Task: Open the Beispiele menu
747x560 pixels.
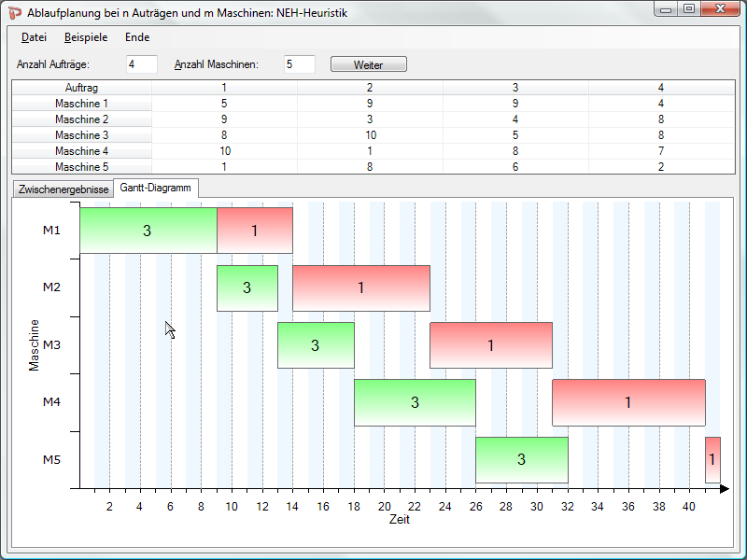Action: pos(86,37)
